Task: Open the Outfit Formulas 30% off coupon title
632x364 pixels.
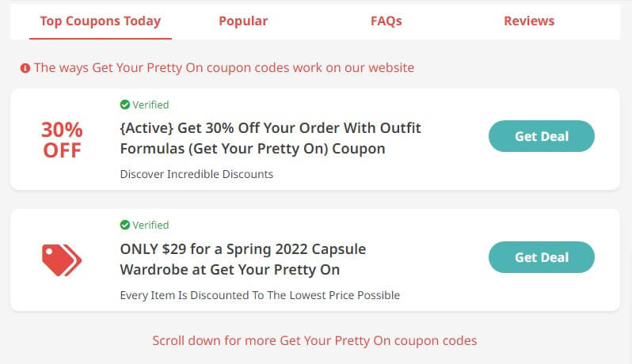Action: pyautogui.click(x=270, y=138)
